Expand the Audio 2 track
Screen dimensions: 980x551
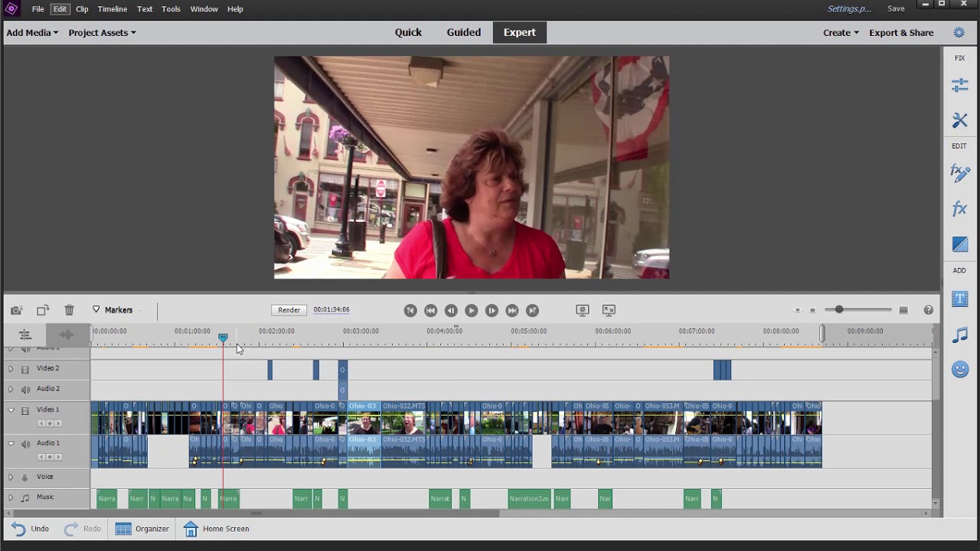coord(11,390)
